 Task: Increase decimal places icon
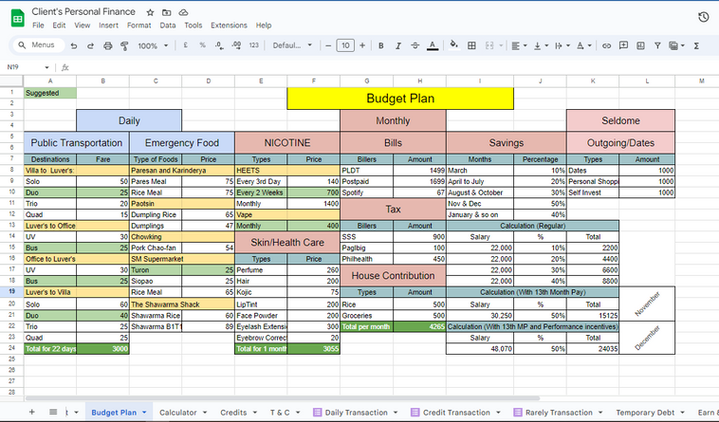236,45
